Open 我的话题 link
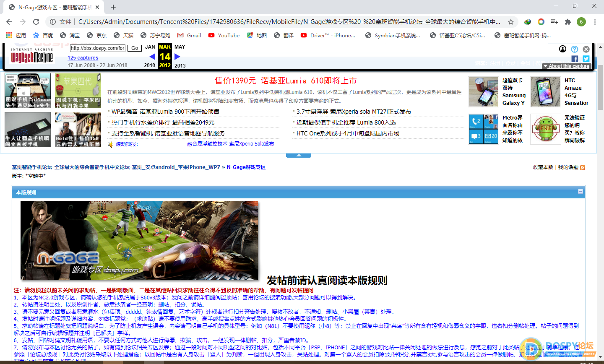 tap(568, 167)
